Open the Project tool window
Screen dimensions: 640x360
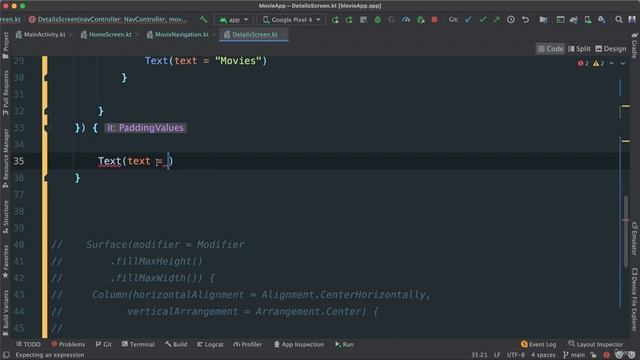coord(5,45)
